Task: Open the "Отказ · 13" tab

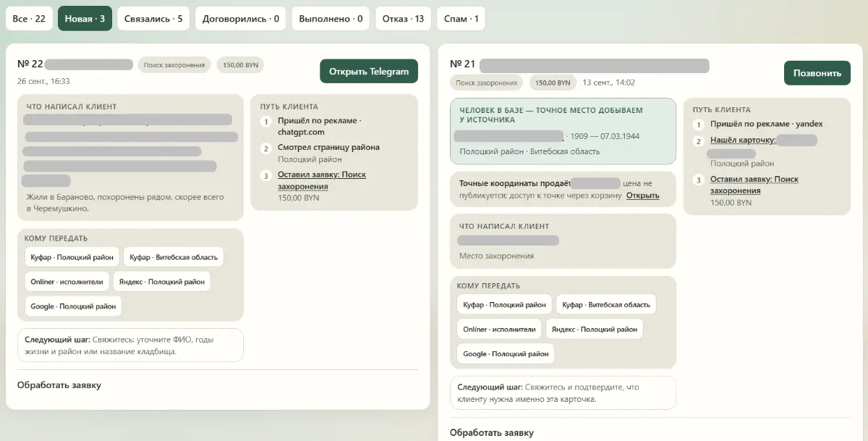Action: coord(404,19)
